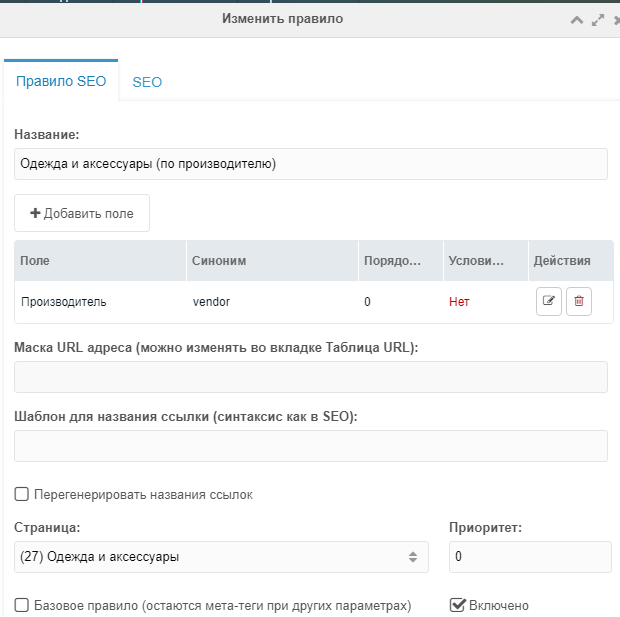Focus the Название input field
The image size is (620, 617).
coord(311,164)
